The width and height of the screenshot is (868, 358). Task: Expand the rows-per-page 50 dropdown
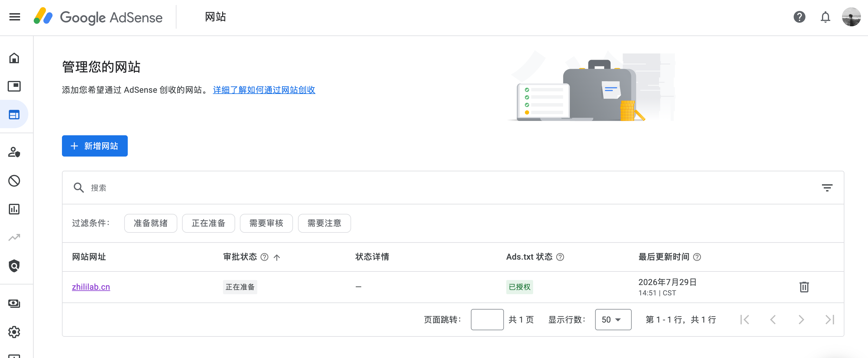[613, 319]
